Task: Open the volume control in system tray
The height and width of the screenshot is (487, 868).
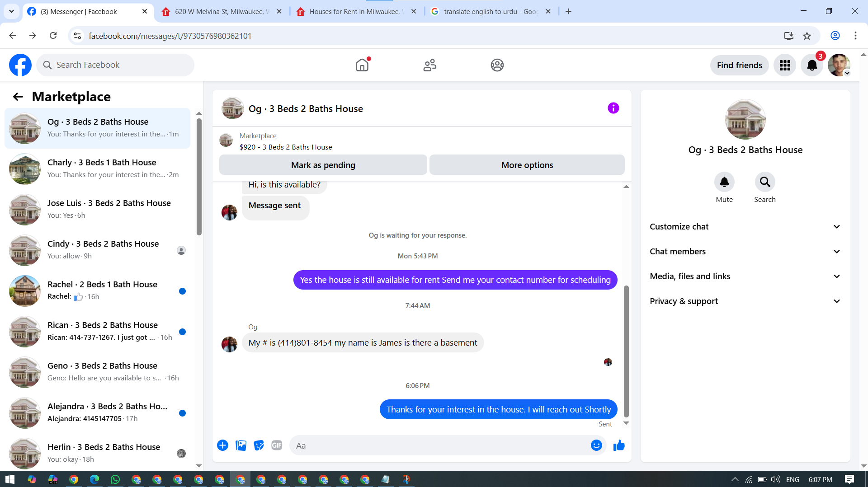Action: [x=776, y=479]
